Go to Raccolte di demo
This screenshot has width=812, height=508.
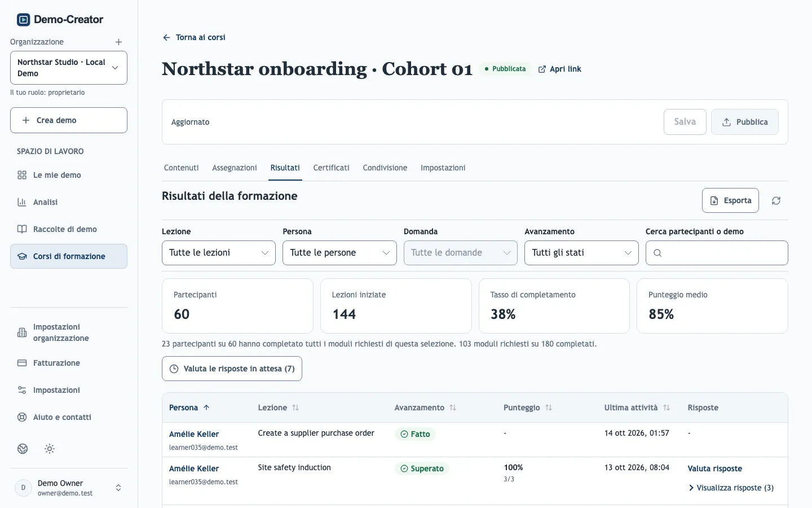pyautogui.click(x=69, y=229)
